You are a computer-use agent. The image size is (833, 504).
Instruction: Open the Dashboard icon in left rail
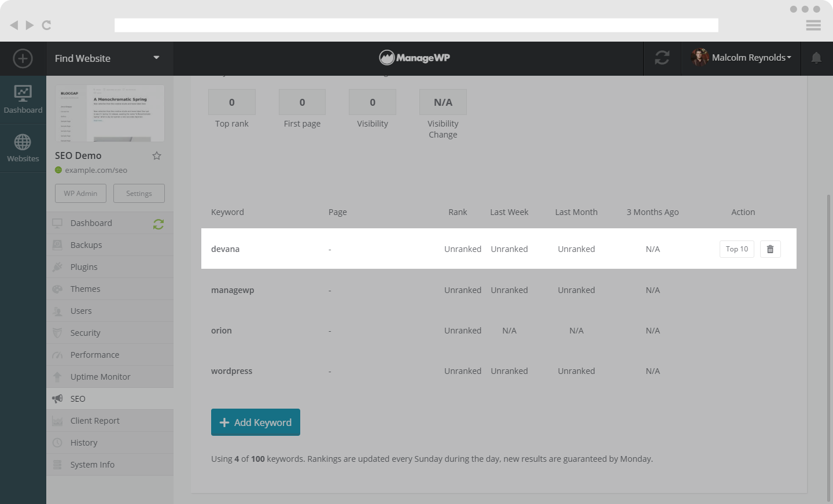click(23, 99)
